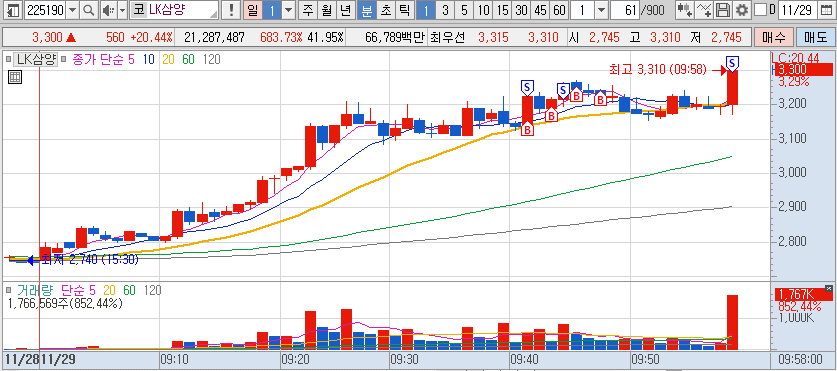Image resolution: width=837 pixels, height=371 pixels.
Task: Click the stock code input 225190
Action: point(45,10)
